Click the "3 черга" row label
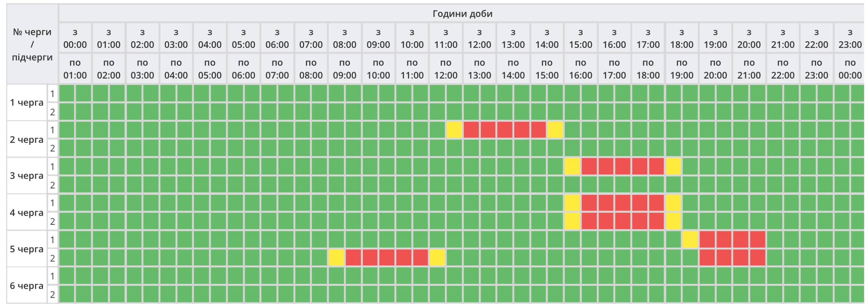The image size is (868, 304). coord(26,176)
